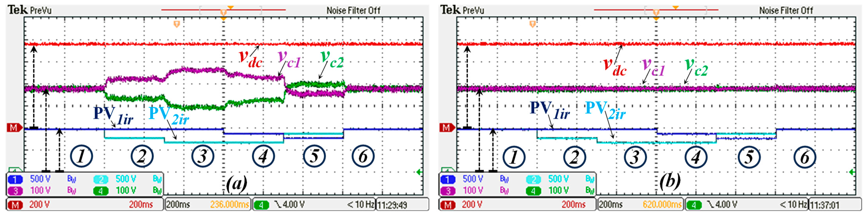
Task: Click red M waveform marker on right scope's left edge
Action: click(x=447, y=128)
